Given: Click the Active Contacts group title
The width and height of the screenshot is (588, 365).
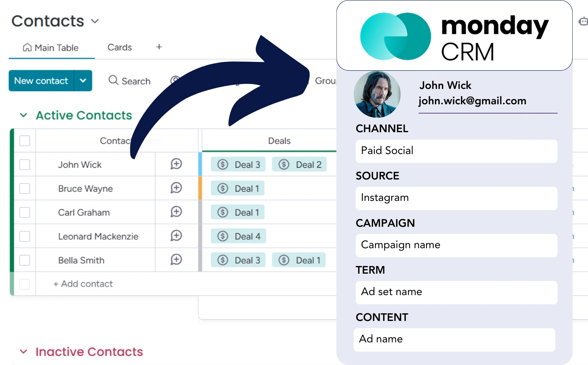Looking at the screenshot, I should tap(84, 115).
